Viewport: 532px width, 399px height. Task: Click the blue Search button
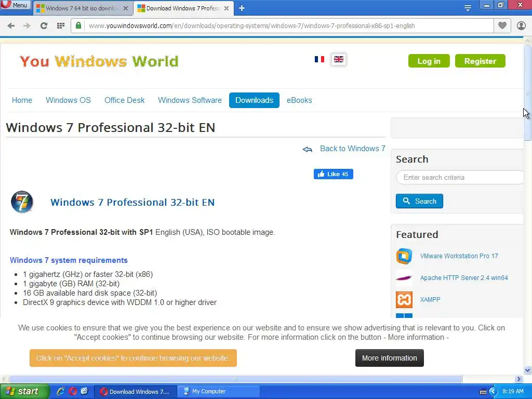pyautogui.click(x=419, y=201)
